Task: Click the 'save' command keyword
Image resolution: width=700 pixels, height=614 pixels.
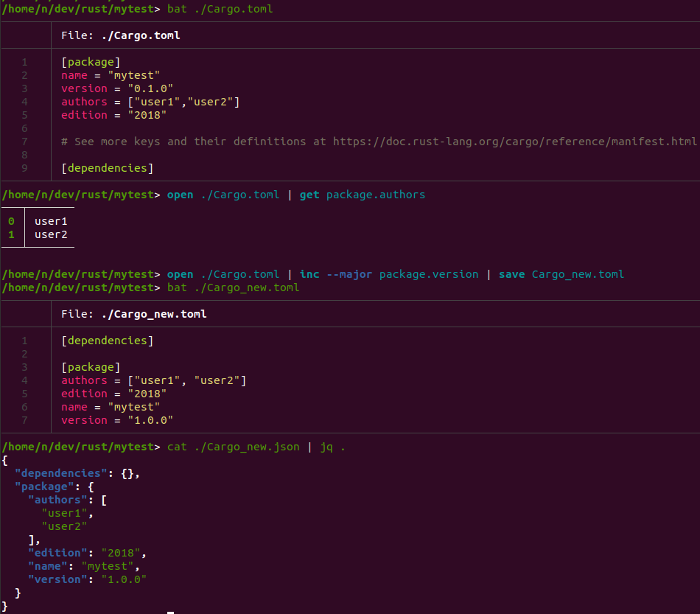Action: click(511, 274)
